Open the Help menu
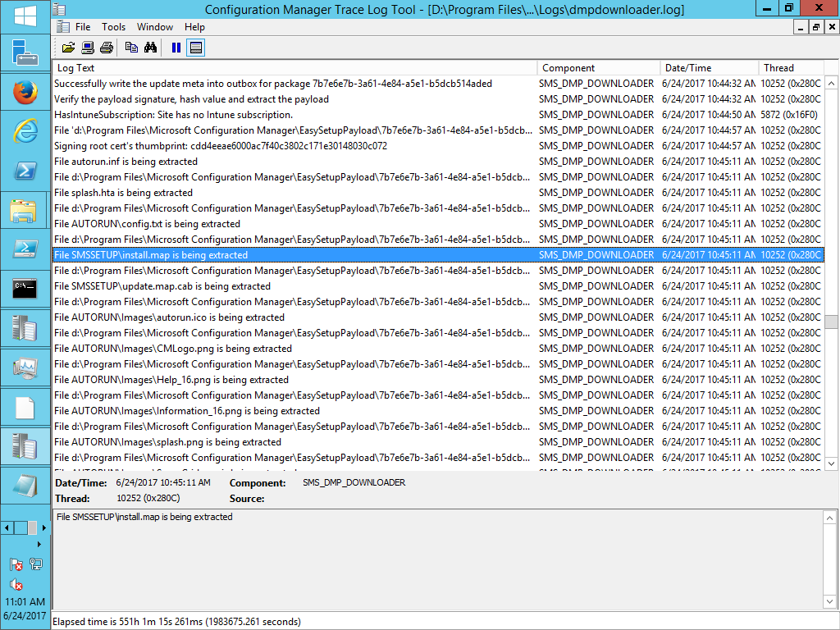This screenshot has height=630, width=840. pos(194,27)
